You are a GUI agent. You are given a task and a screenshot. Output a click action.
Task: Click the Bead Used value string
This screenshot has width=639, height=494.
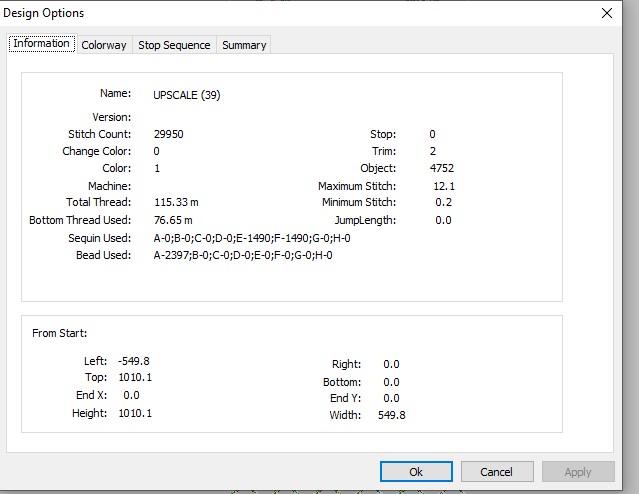243,255
